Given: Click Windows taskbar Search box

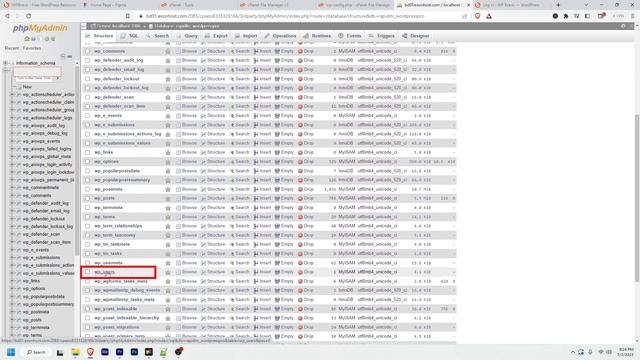Looking at the screenshot, I should click(x=36, y=352).
